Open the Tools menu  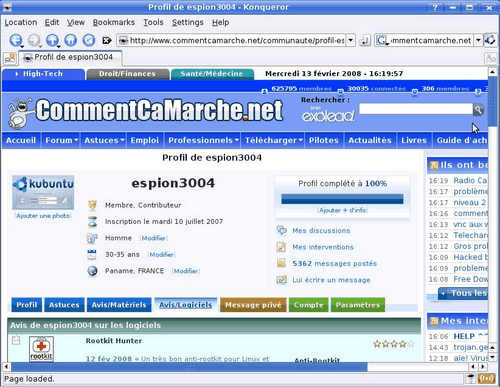click(x=153, y=22)
